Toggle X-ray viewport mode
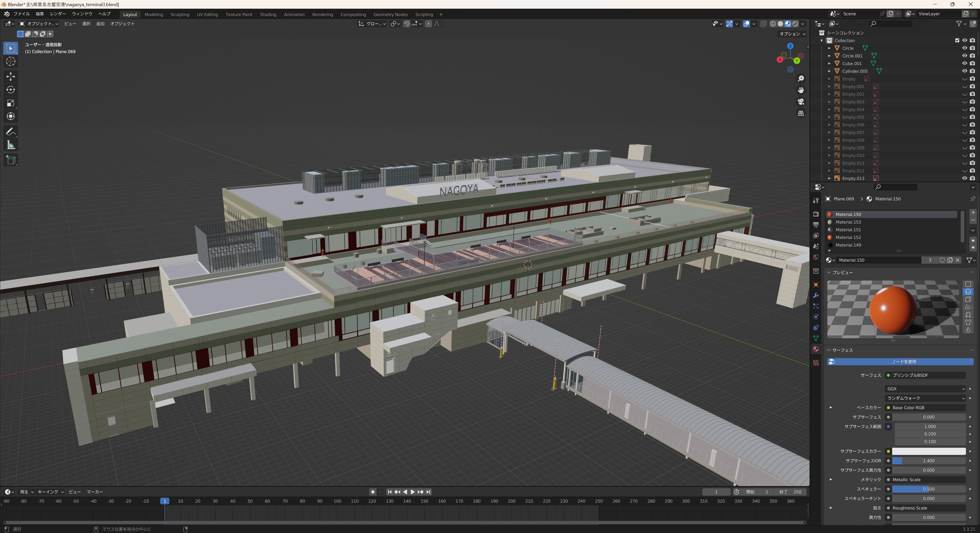Viewport: 980px width, 533px height. [763, 23]
